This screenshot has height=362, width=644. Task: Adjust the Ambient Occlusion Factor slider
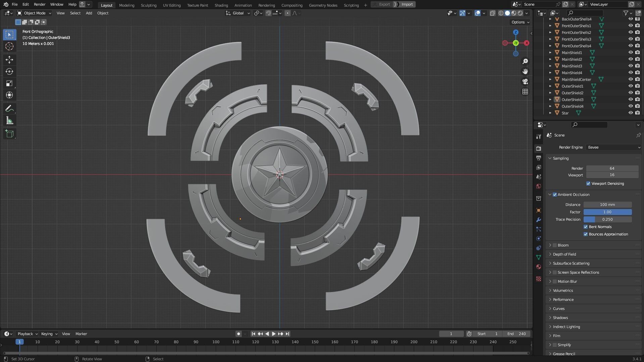coord(607,212)
